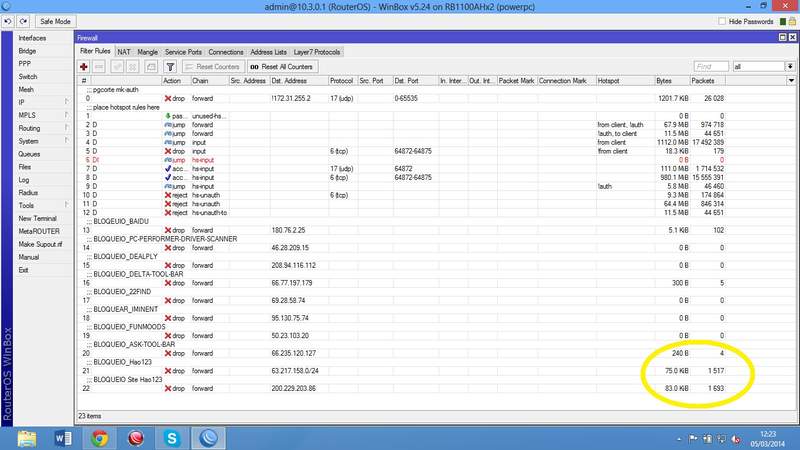
Task: Sort by the Action column header
Action: click(x=176, y=81)
